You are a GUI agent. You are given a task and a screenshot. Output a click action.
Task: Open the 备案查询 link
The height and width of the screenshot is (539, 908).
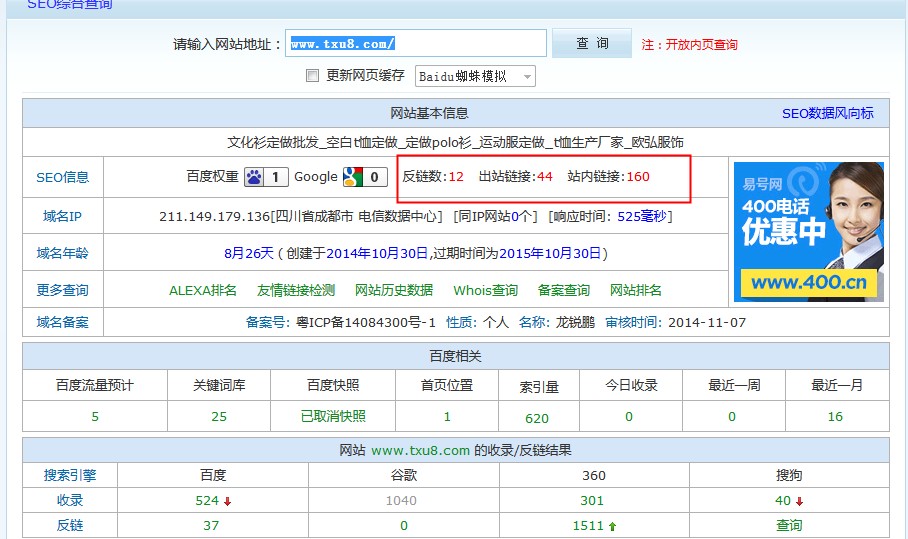pos(564,290)
